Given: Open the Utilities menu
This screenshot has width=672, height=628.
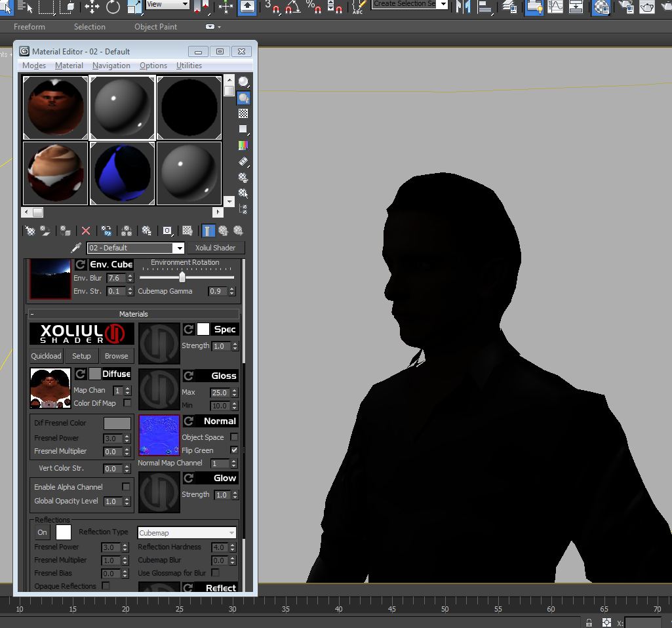Looking at the screenshot, I should [x=189, y=66].
